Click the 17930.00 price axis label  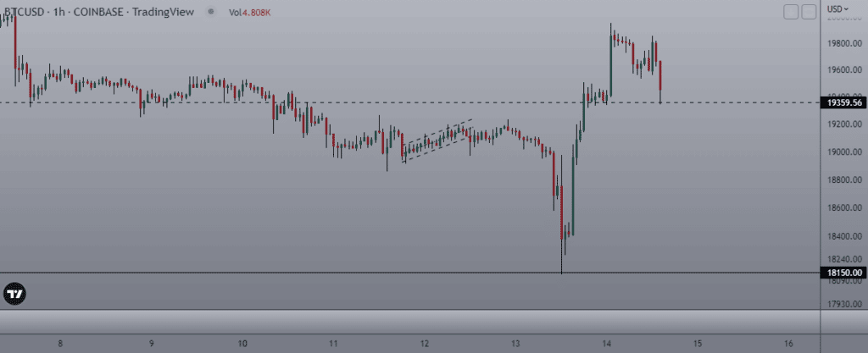[x=845, y=305]
